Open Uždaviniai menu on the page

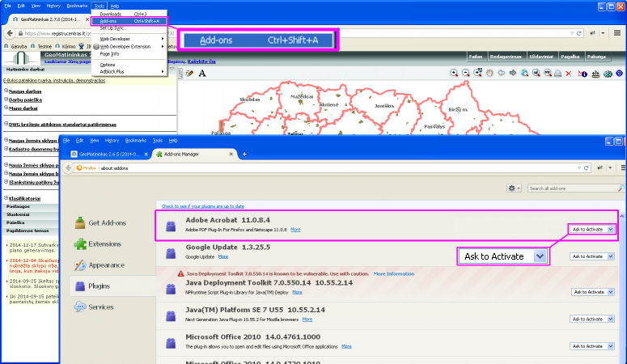pyautogui.click(x=541, y=57)
